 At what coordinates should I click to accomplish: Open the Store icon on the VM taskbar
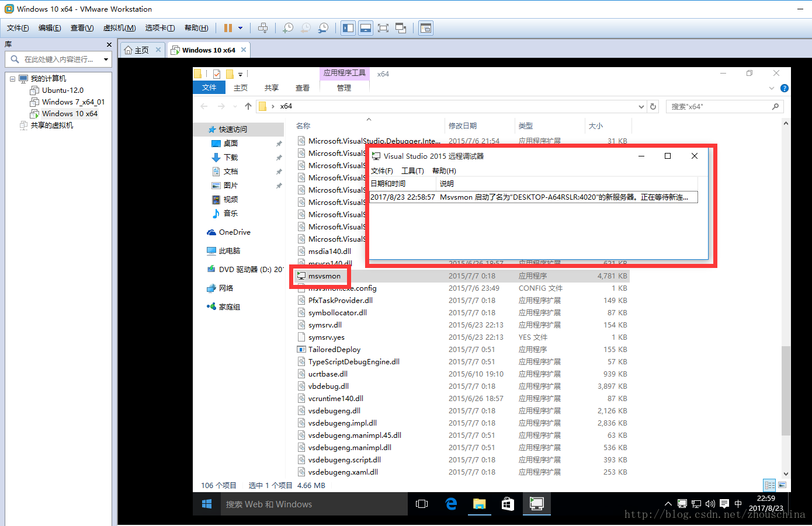click(508, 504)
